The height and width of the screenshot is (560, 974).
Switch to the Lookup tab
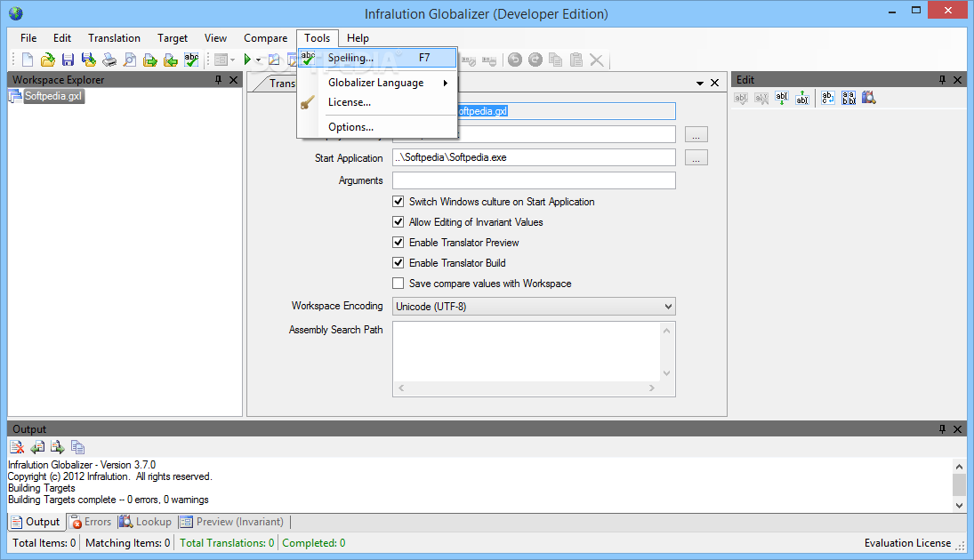click(x=146, y=522)
